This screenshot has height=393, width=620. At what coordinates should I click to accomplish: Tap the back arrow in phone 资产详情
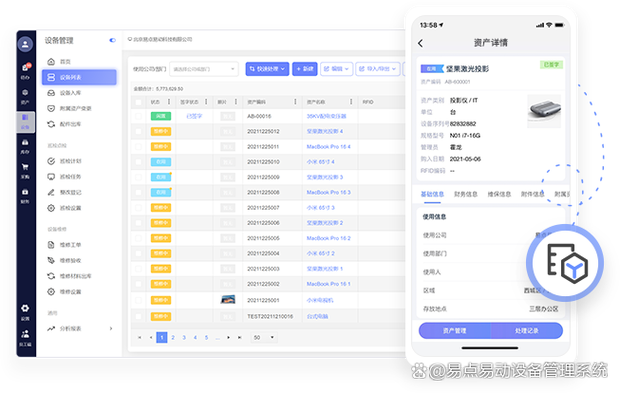[x=420, y=43]
